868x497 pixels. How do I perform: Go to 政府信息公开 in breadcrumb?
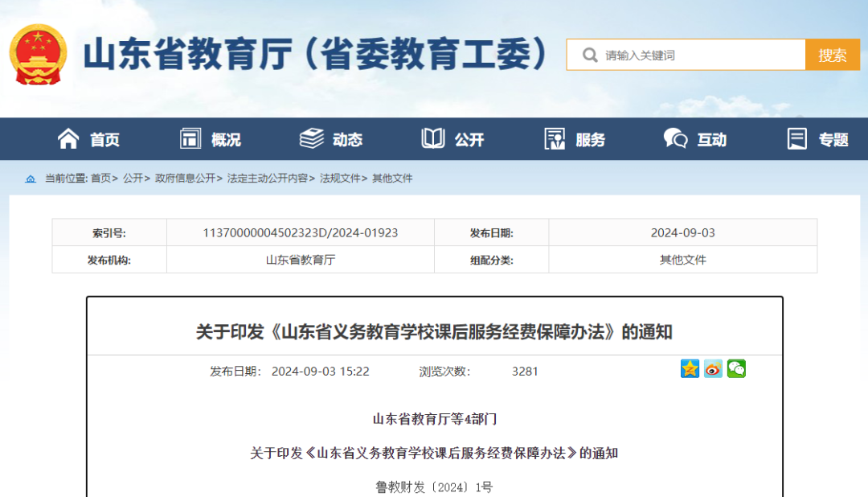tap(185, 179)
